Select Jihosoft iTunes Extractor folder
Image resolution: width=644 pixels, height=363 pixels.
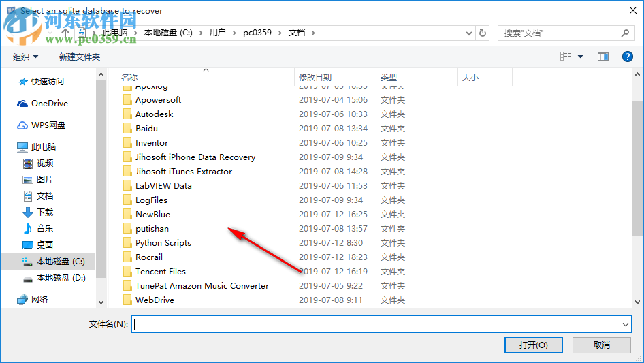[x=184, y=172]
